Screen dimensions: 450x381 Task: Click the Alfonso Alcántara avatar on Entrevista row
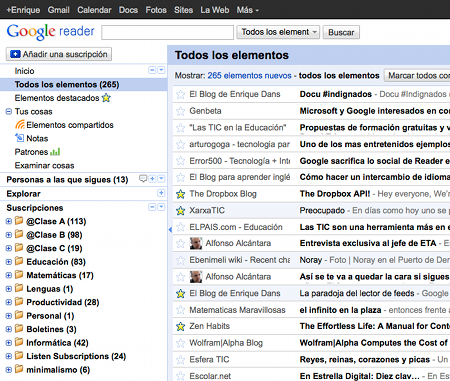196,243
